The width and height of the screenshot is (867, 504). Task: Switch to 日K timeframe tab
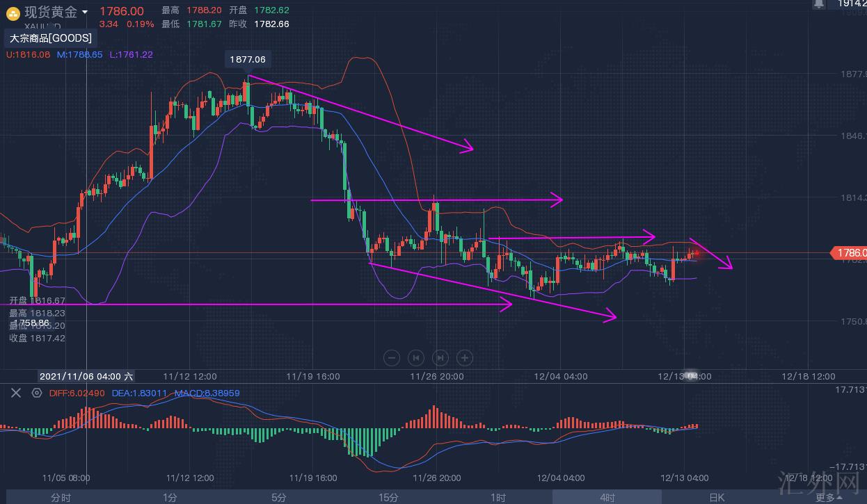pyautogui.click(x=717, y=497)
